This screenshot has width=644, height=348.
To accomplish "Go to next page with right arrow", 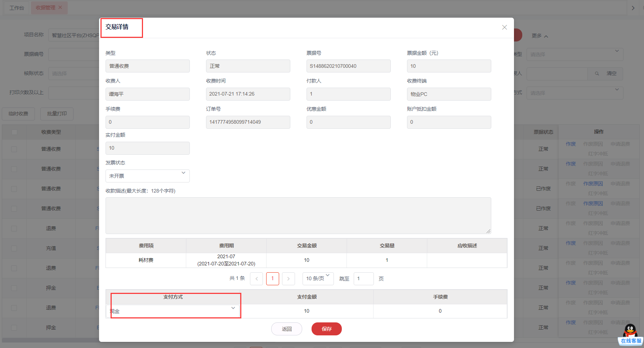I will 289,279.
